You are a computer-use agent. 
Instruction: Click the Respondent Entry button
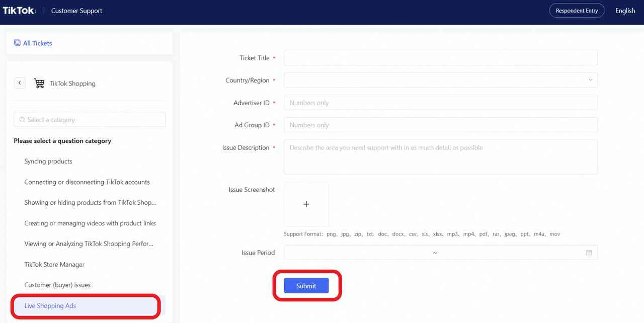click(577, 11)
